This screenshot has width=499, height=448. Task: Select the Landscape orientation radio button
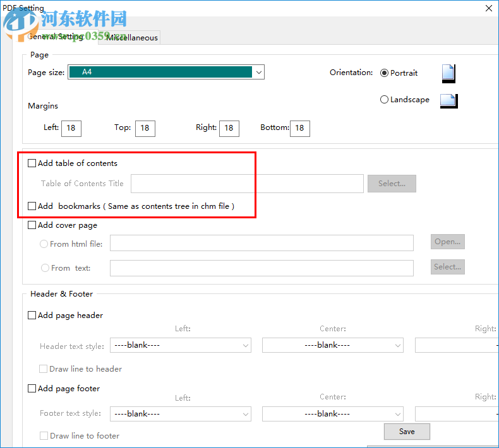point(384,100)
